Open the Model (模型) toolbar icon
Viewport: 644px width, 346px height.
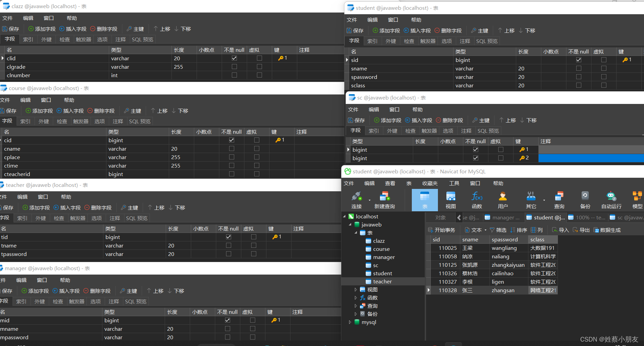(637, 200)
